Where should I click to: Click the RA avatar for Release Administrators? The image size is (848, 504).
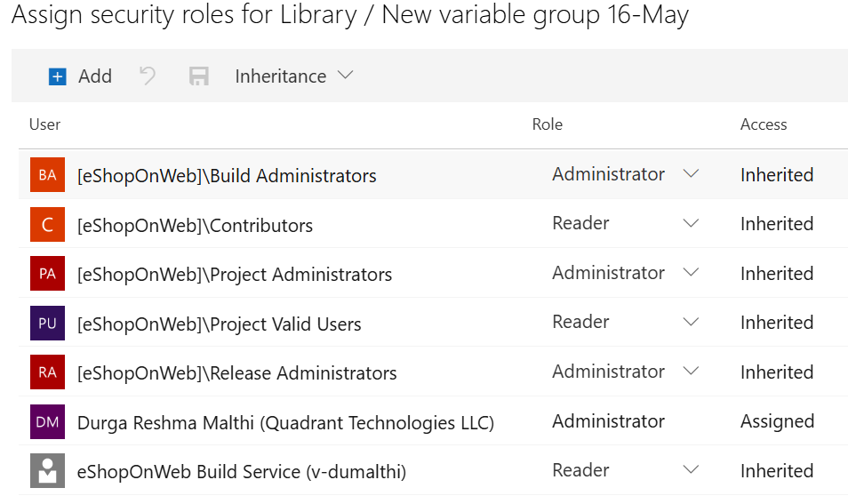(x=47, y=372)
